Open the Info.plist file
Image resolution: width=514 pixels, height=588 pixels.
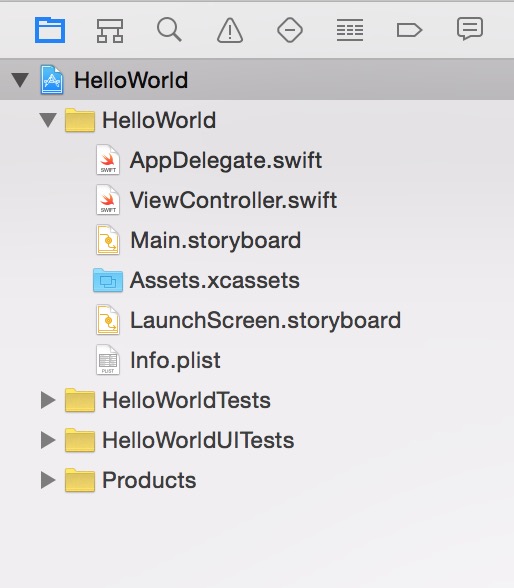(x=158, y=360)
